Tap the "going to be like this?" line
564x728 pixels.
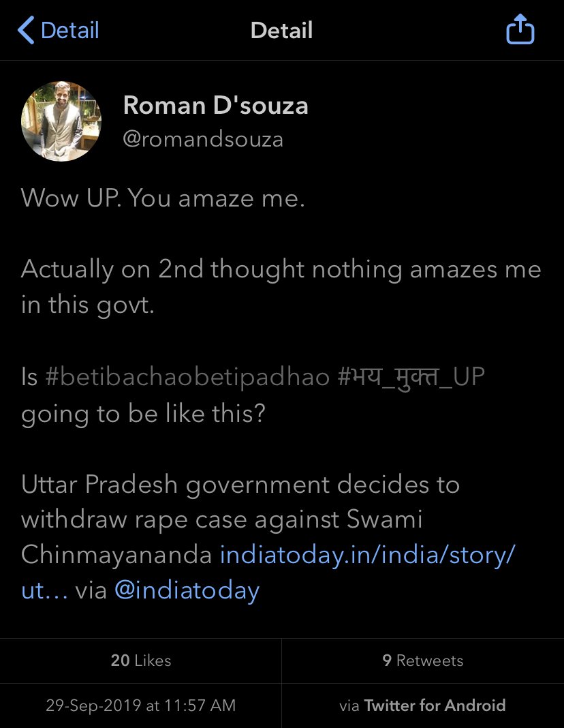coord(143,413)
